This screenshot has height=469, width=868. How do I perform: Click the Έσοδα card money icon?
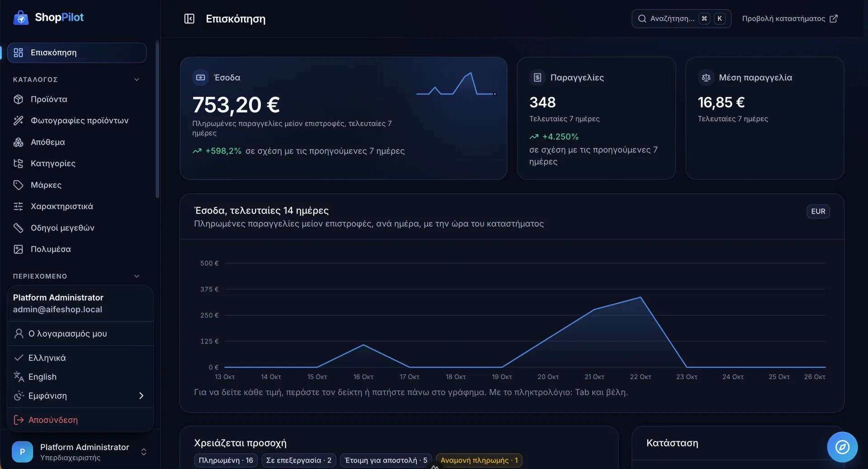(200, 78)
